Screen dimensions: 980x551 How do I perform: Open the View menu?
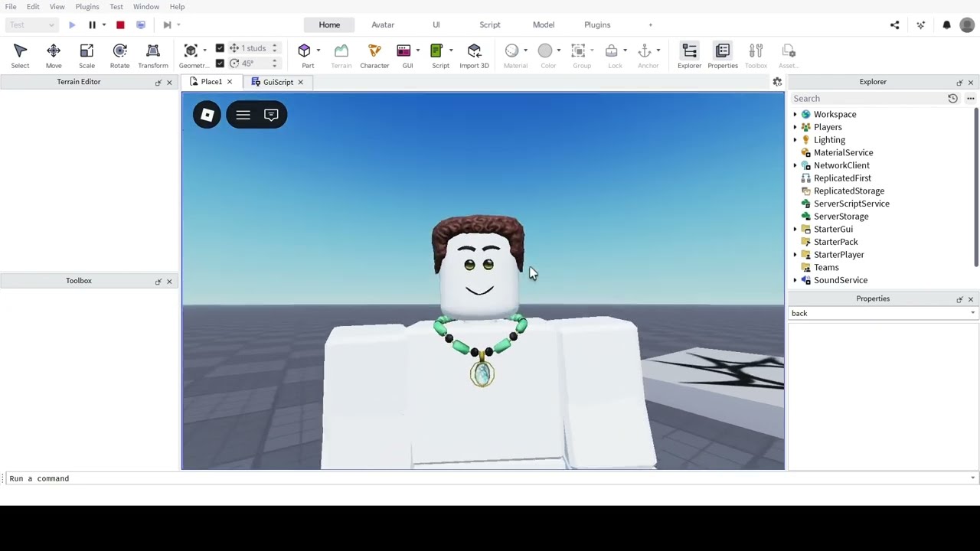[57, 6]
